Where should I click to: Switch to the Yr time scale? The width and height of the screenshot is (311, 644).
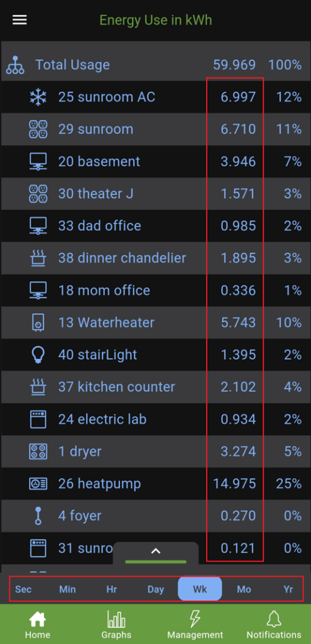tap(288, 589)
